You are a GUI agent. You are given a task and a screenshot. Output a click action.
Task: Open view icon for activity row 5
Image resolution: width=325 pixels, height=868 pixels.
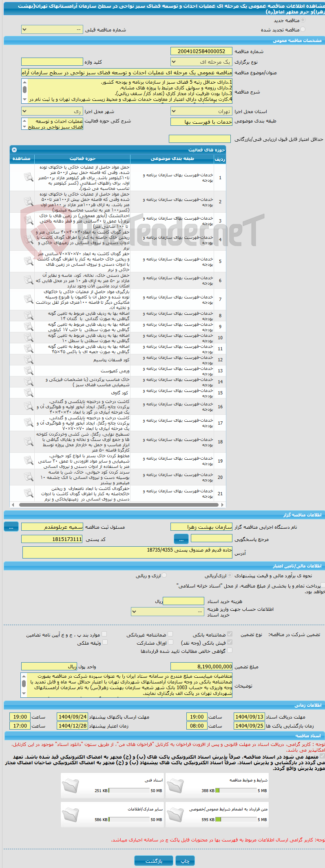[28, 261]
